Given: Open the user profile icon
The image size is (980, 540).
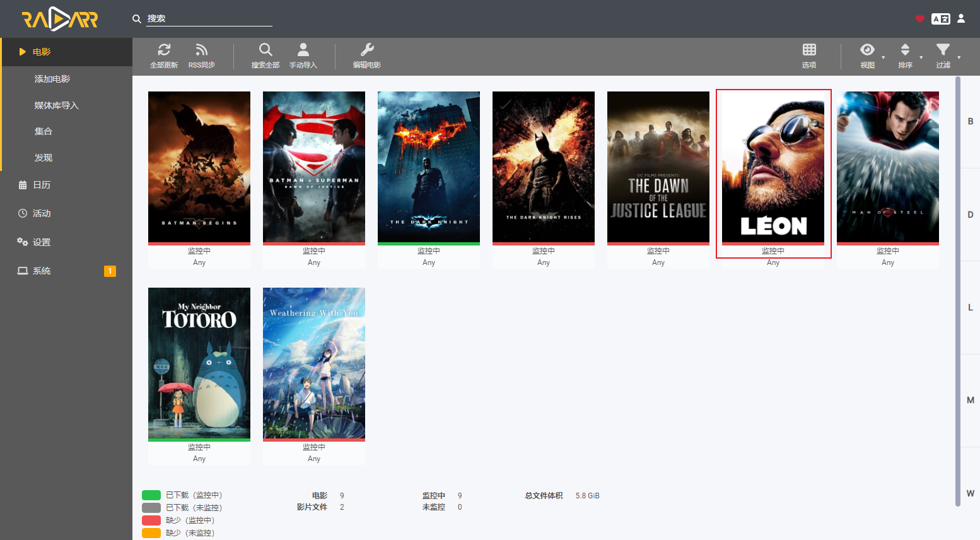Looking at the screenshot, I should [x=961, y=19].
